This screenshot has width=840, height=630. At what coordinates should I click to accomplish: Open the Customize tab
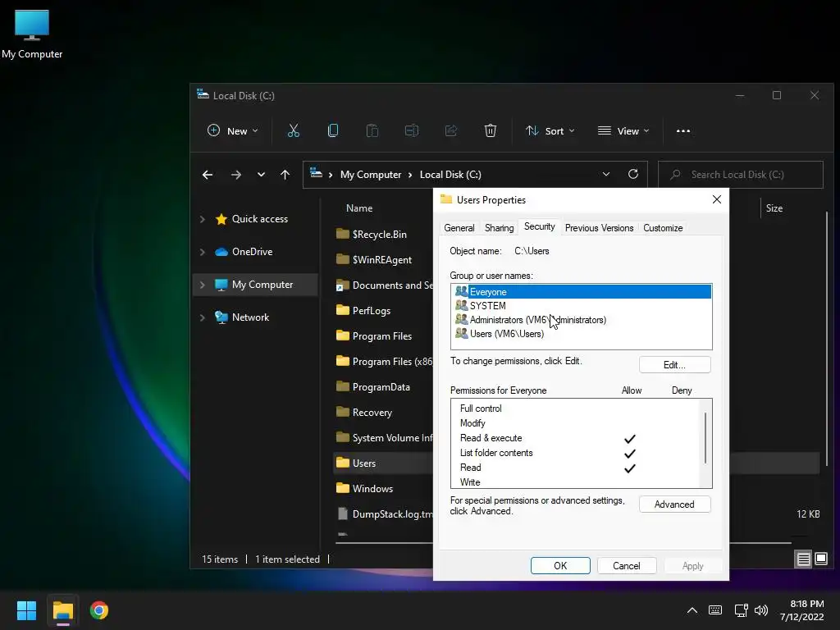click(663, 228)
